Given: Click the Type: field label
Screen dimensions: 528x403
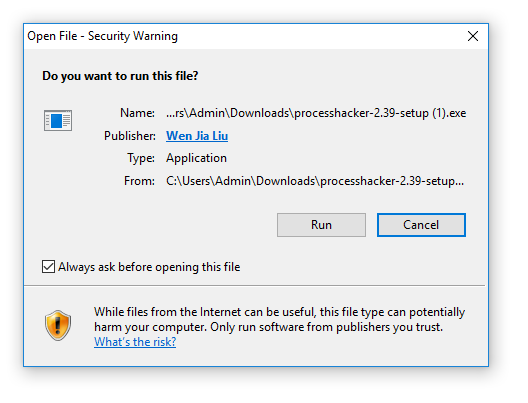Looking at the screenshot, I should tap(141, 158).
